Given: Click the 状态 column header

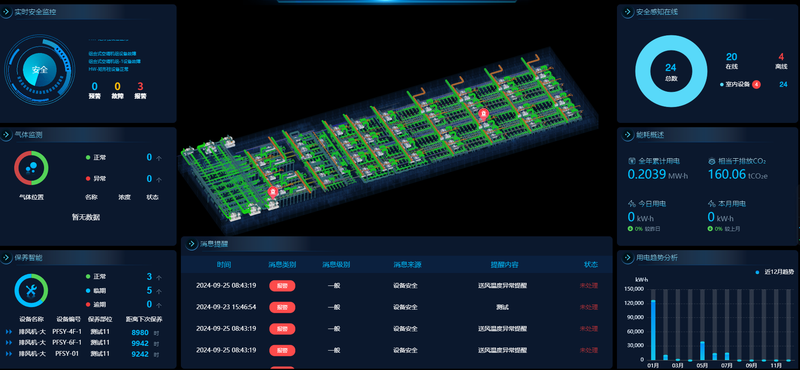Looking at the screenshot, I should tap(591, 265).
